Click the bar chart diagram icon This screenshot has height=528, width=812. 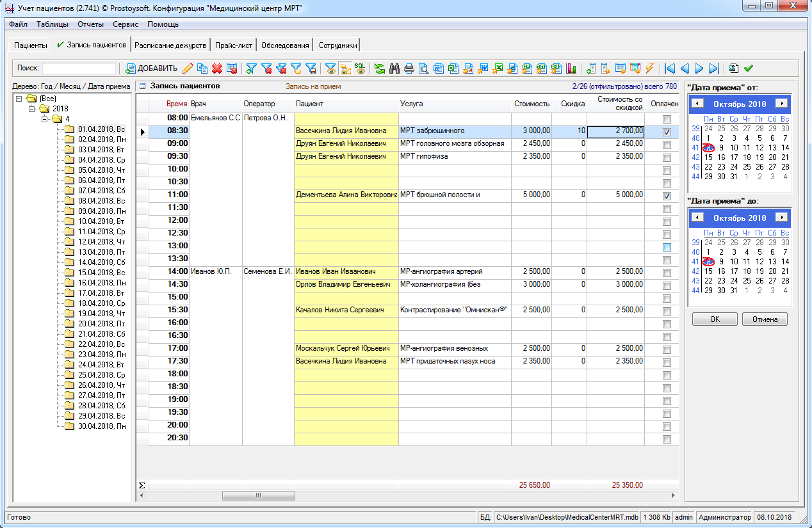(x=571, y=68)
